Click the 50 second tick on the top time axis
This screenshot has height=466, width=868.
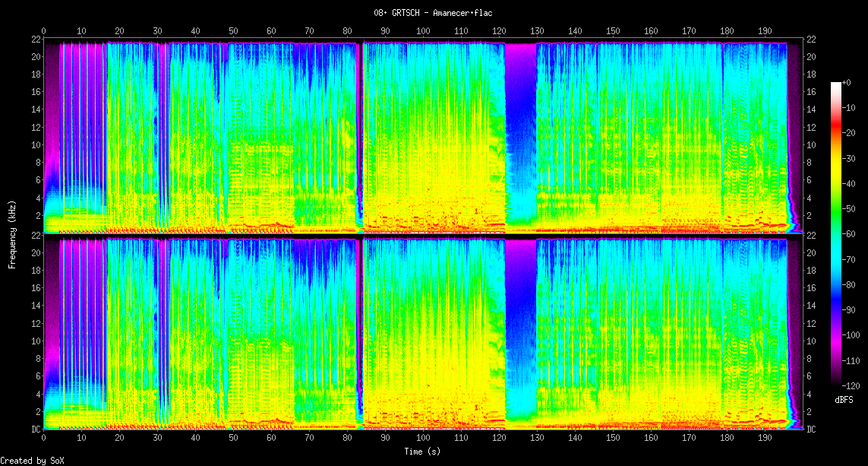[x=233, y=31]
